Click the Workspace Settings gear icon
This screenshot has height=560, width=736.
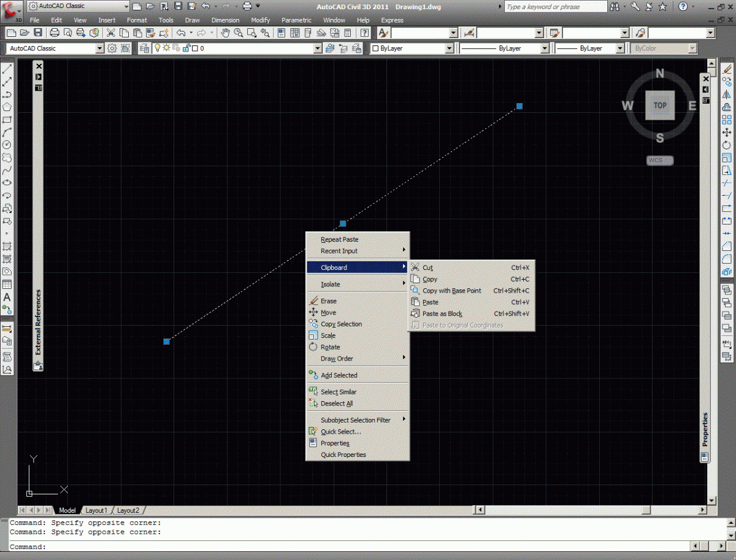[112, 48]
